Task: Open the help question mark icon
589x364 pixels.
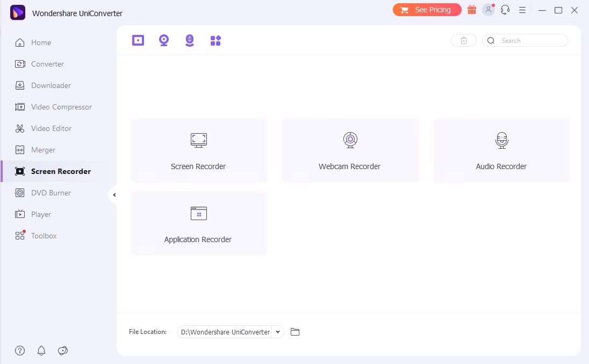Action: click(19, 351)
